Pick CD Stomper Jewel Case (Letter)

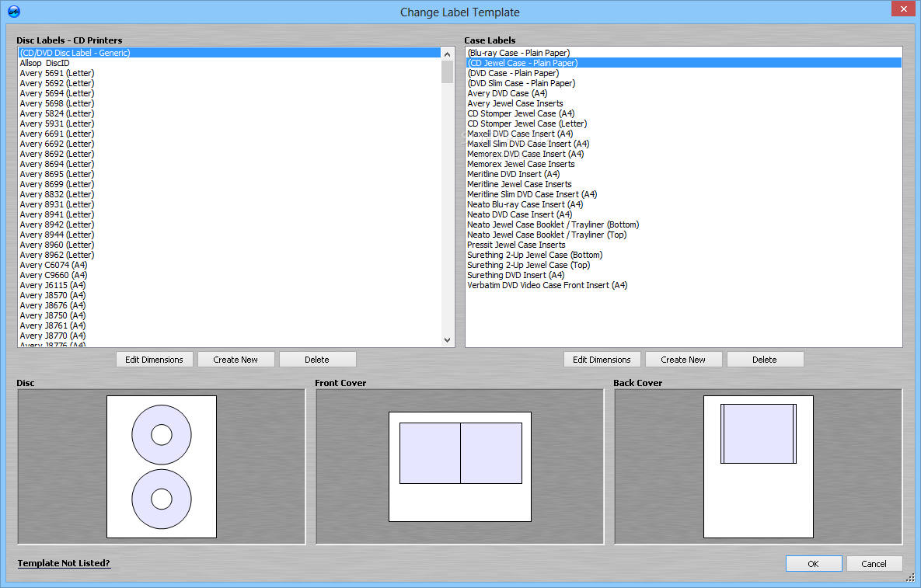click(x=684, y=124)
